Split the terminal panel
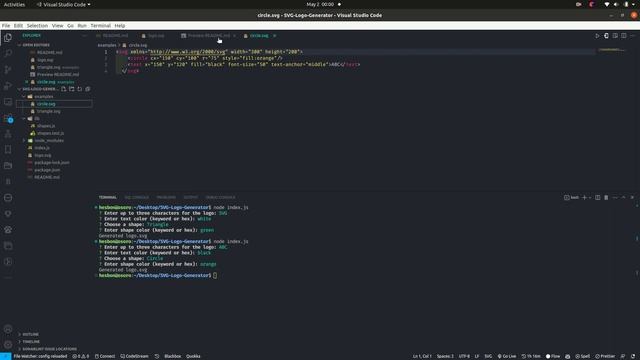The height and width of the screenshot is (360, 640). [x=598, y=198]
